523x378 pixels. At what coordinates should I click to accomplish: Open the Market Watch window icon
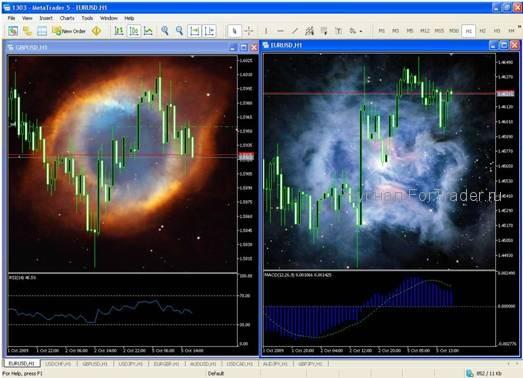pyautogui.click(x=42, y=31)
